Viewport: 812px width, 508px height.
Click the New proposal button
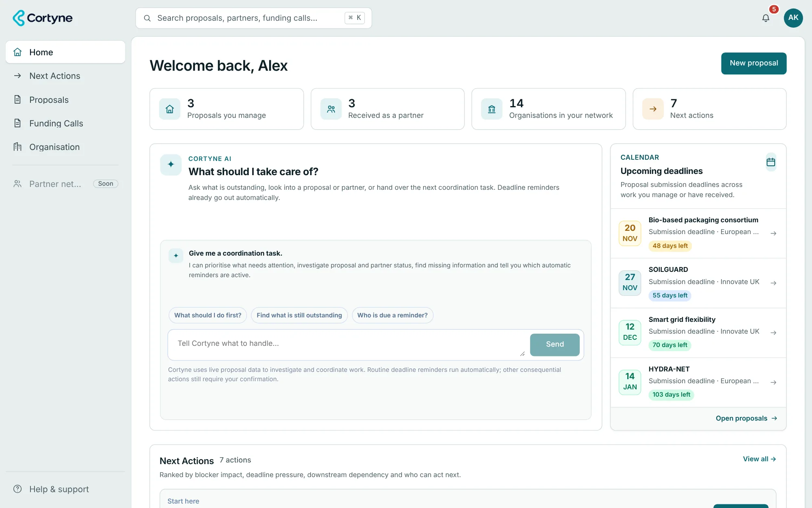coord(754,63)
